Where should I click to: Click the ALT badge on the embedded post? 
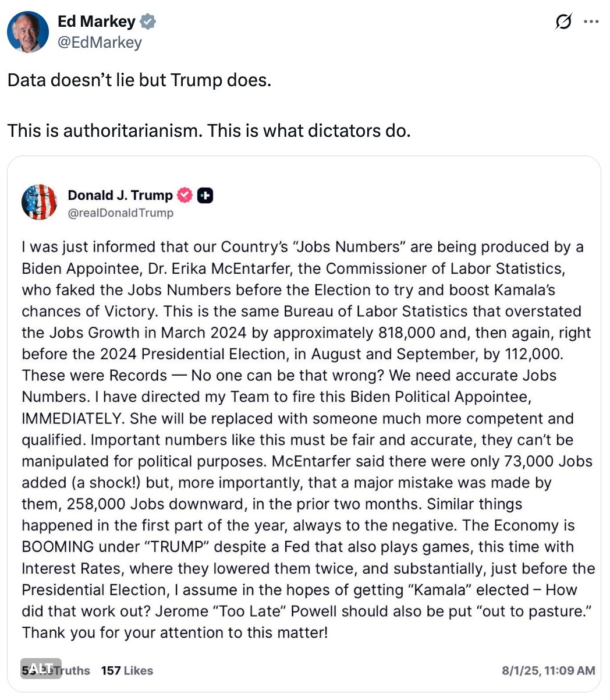[41, 669]
